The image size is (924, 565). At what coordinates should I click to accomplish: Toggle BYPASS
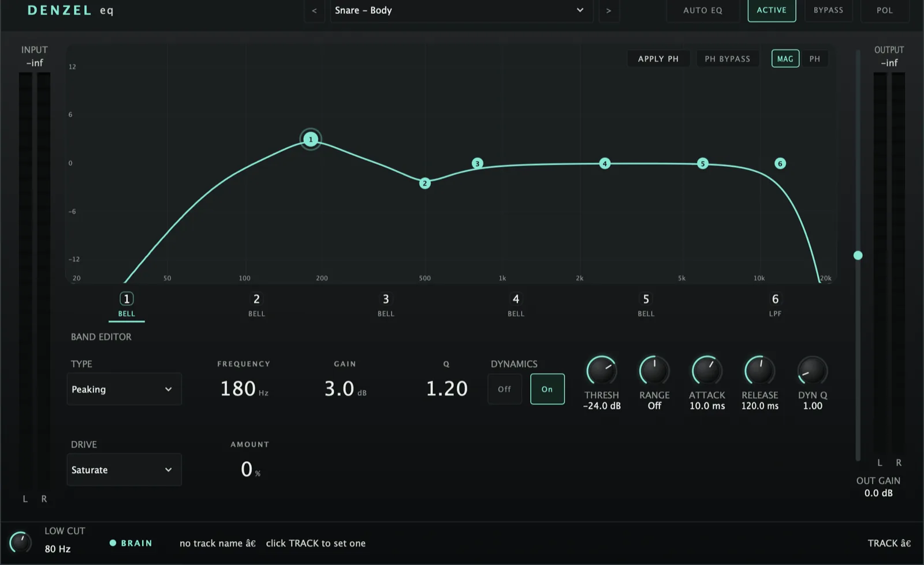828,10
